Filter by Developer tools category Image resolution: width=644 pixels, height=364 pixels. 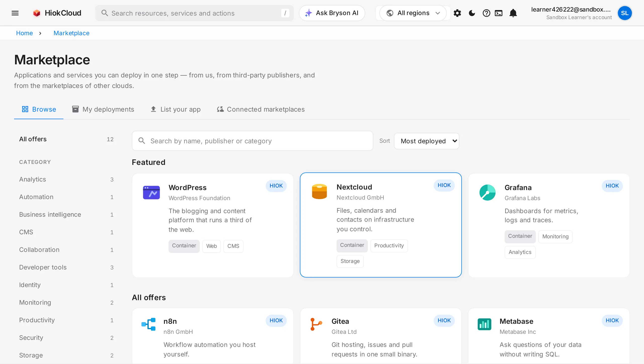click(x=66, y=267)
